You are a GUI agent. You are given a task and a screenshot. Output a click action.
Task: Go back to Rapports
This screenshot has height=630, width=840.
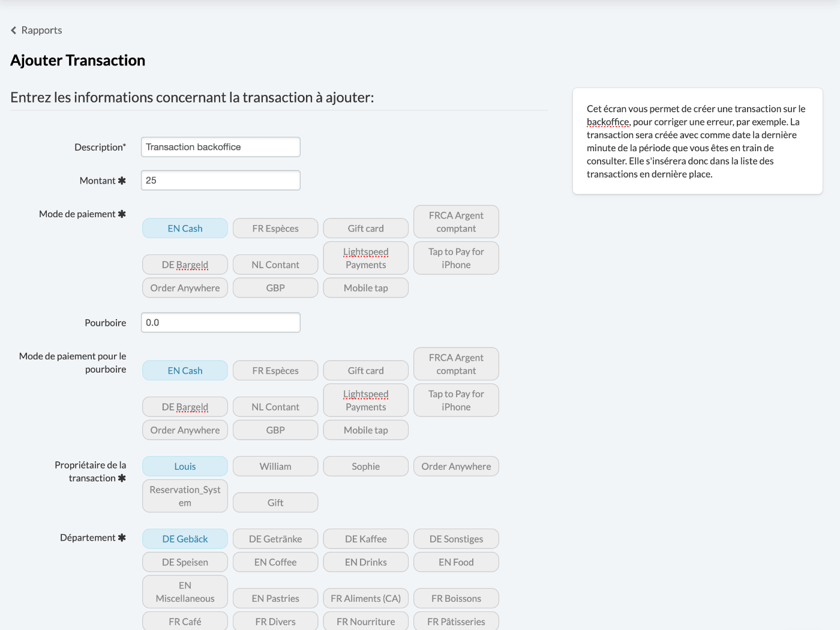point(37,30)
